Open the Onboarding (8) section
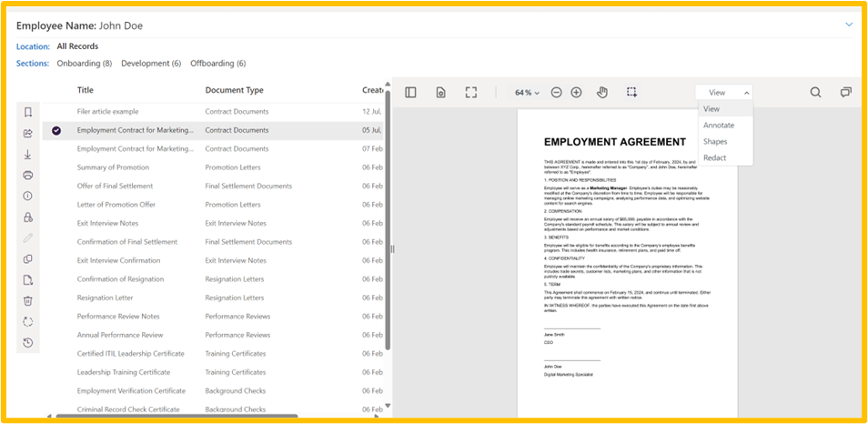 coord(84,64)
